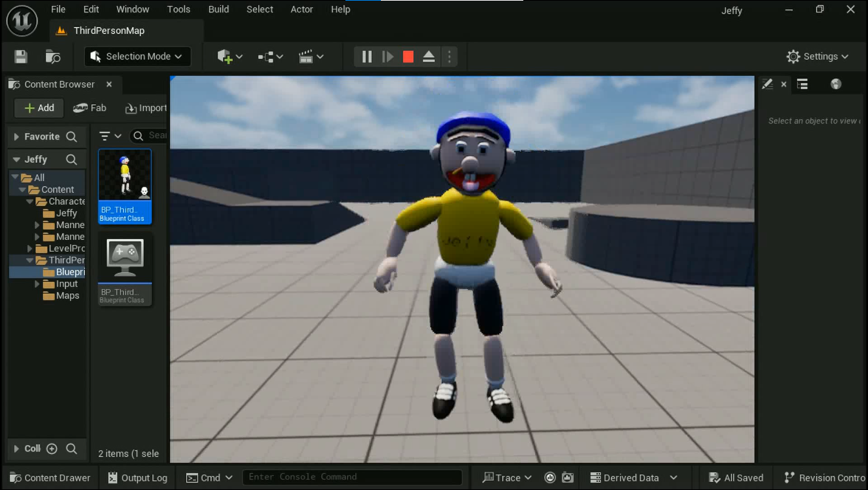
Task: Click the asset search field
Action: (148, 136)
